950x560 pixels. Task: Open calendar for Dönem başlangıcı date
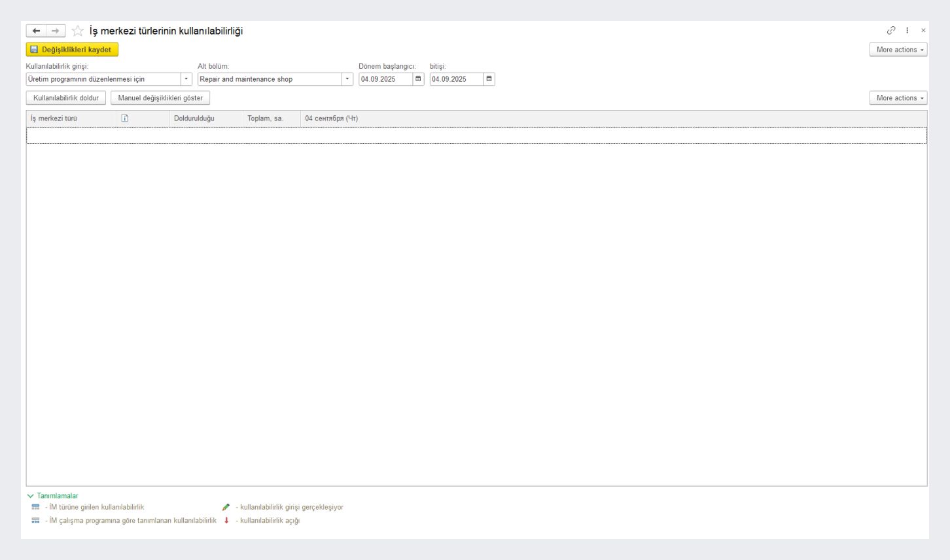(x=419, y=79)
